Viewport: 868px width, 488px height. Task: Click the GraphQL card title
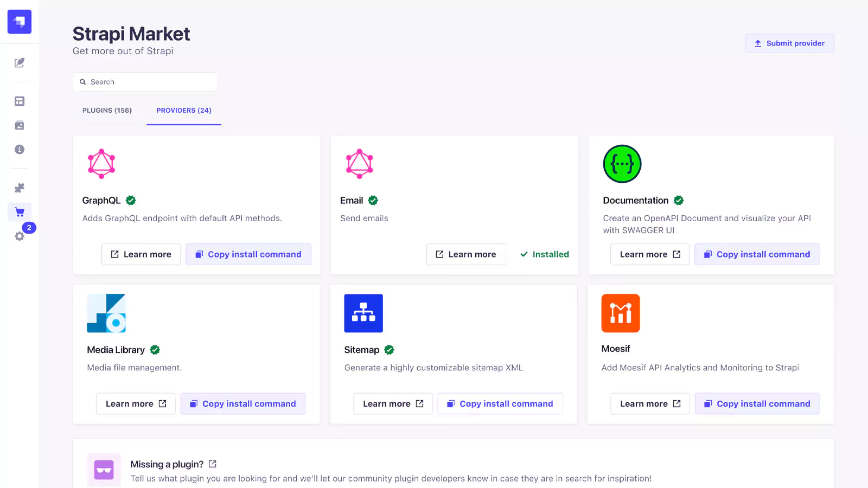[101, 201]
